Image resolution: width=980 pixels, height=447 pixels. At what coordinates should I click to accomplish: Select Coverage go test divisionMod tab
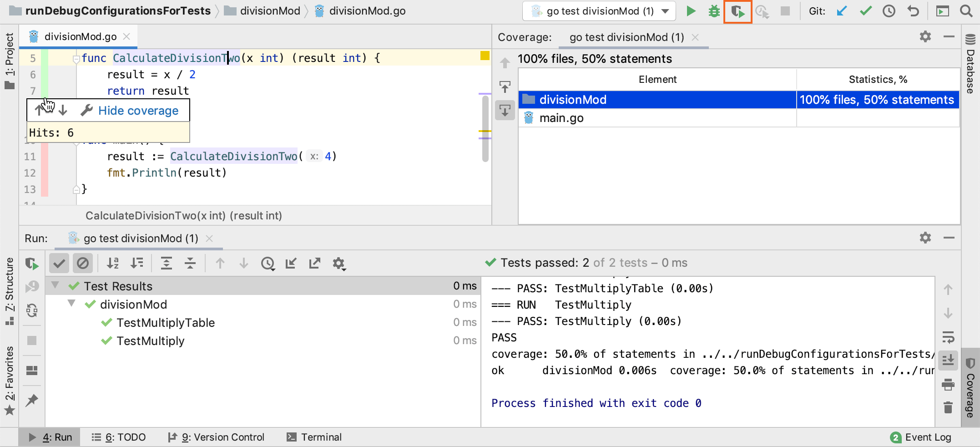click(626, 37)
